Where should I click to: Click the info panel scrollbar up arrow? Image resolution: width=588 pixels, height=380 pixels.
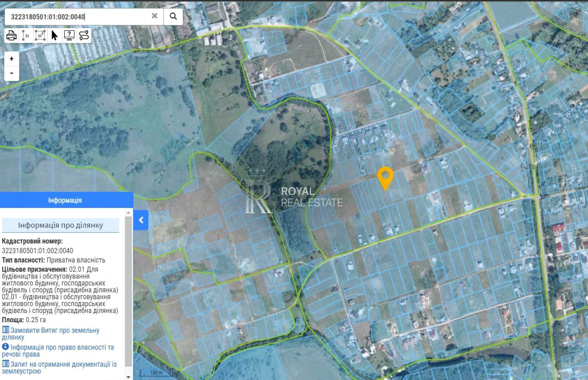pos(129,212)
